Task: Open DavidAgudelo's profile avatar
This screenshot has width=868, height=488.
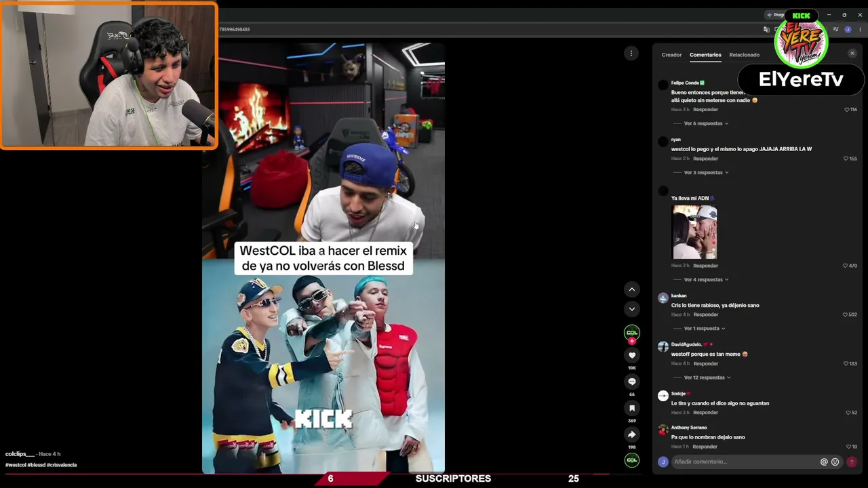Action: (x=663, y=346)
